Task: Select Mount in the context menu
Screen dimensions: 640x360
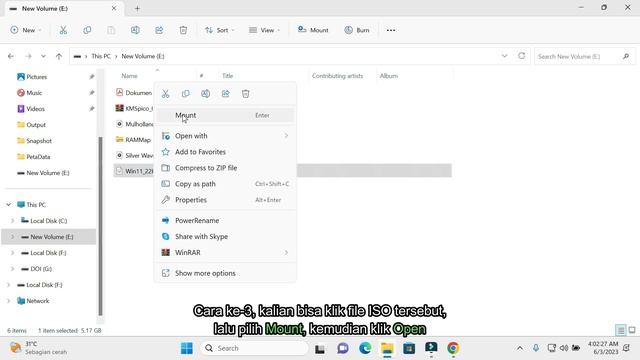Action: (x=225, y=116)
